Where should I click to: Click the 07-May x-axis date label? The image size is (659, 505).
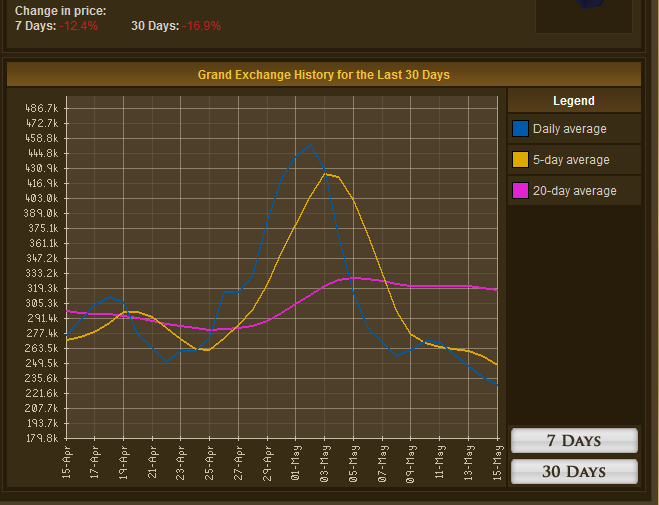382,463
